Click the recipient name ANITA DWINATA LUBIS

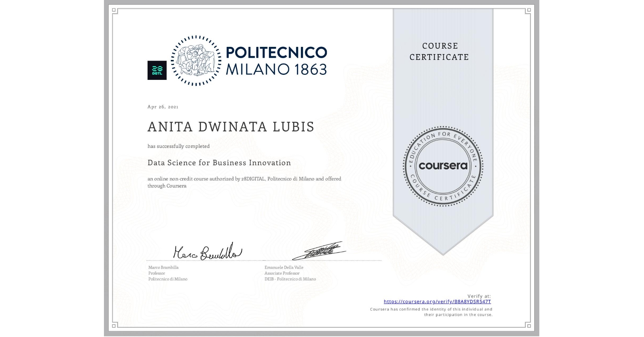230,127
